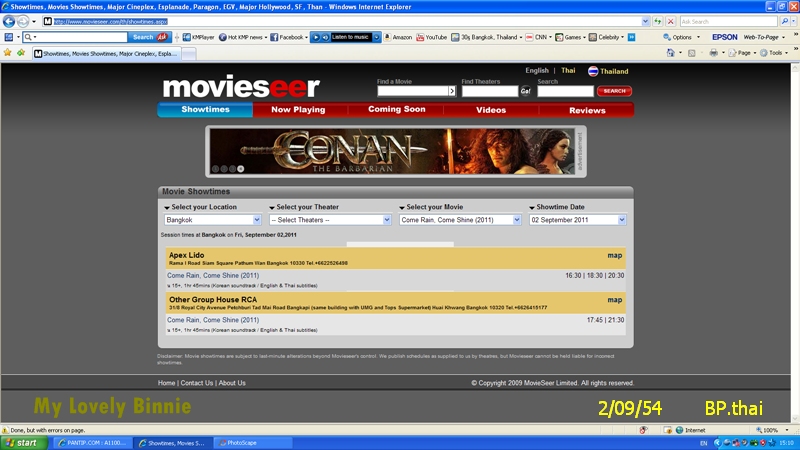Click the browser Back arrow button
The image size is (800, 450).
click(x=9, y=21)
